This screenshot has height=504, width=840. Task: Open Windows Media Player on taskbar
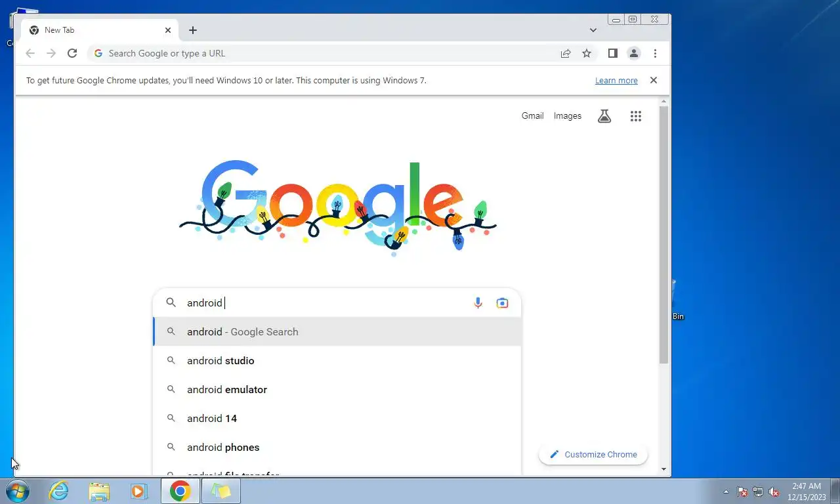point(139,491)
